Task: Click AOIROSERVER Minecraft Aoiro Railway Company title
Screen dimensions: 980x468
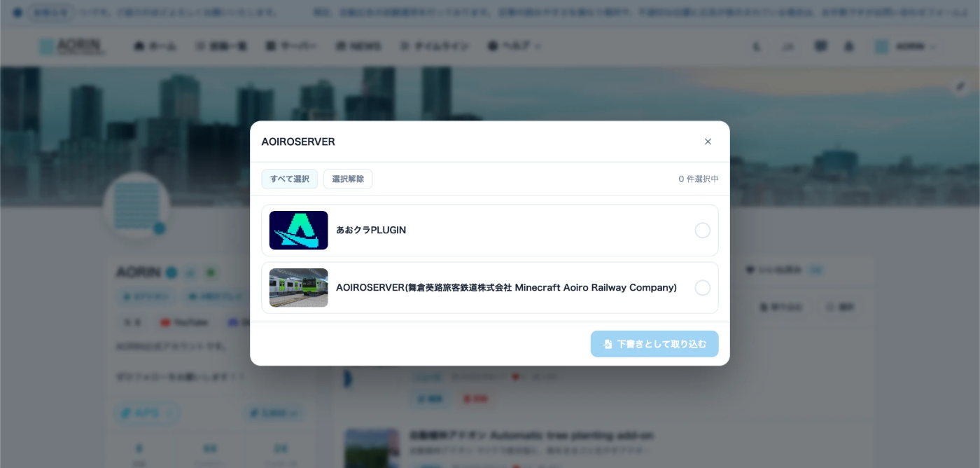Action: click(506, 287)
